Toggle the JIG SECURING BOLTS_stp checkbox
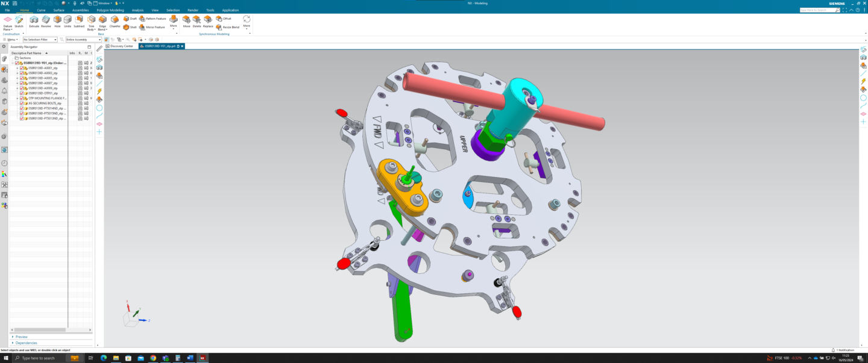 click(x=22, y=104)
